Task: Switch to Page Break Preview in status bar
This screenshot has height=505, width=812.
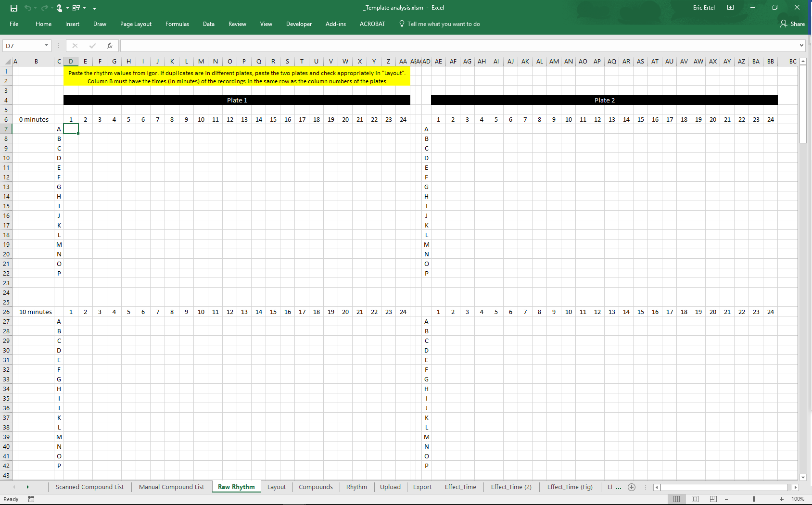Action: point(713,499)
